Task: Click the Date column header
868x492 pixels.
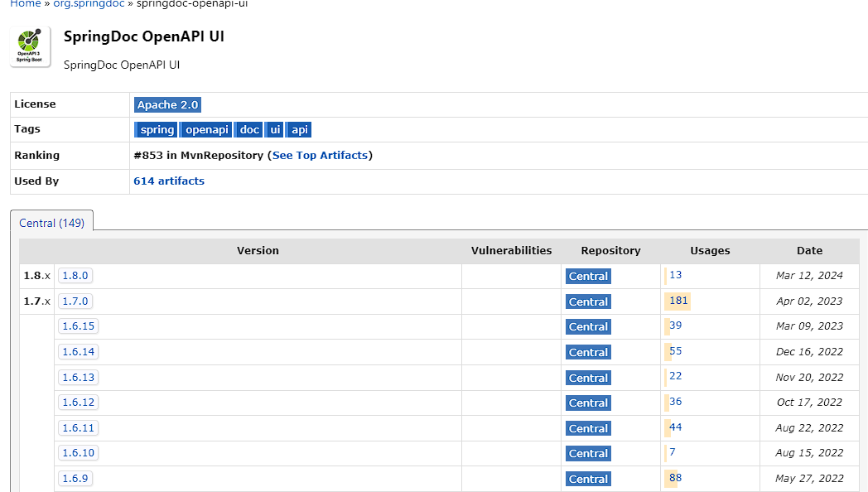Action: click(x=809, y=251)
